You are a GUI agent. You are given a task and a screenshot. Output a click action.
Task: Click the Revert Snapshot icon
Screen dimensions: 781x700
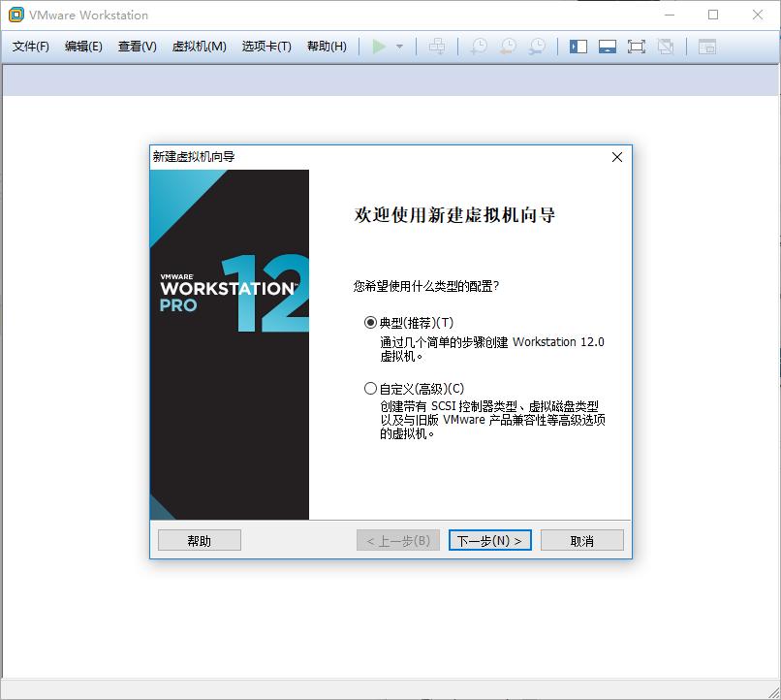[x=507, y=45]
